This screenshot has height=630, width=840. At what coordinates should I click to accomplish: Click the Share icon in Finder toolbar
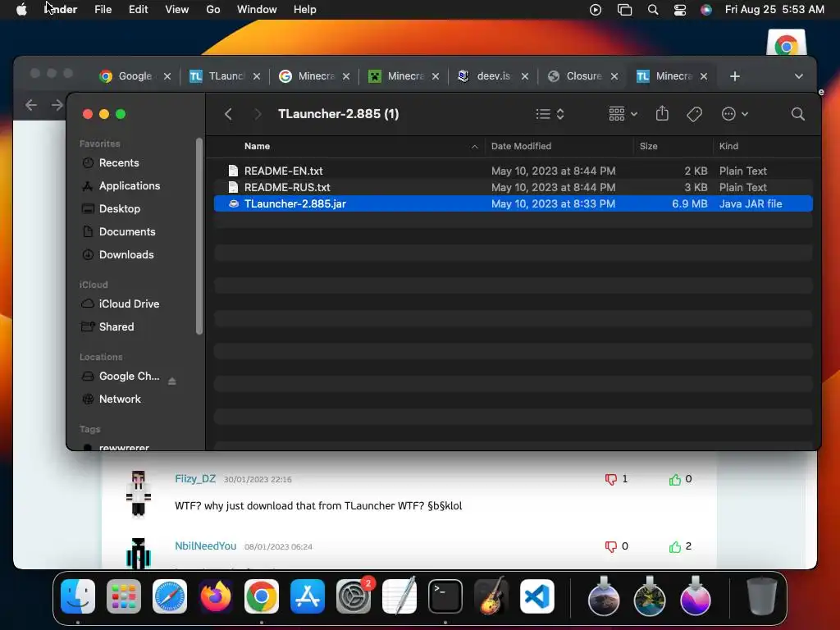click(662, 113)
